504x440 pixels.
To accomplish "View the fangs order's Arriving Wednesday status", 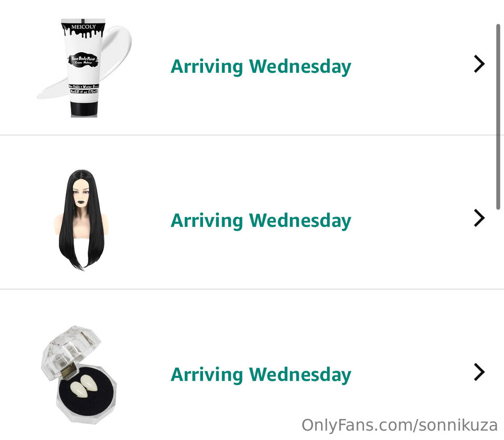I will pos(261,375).
